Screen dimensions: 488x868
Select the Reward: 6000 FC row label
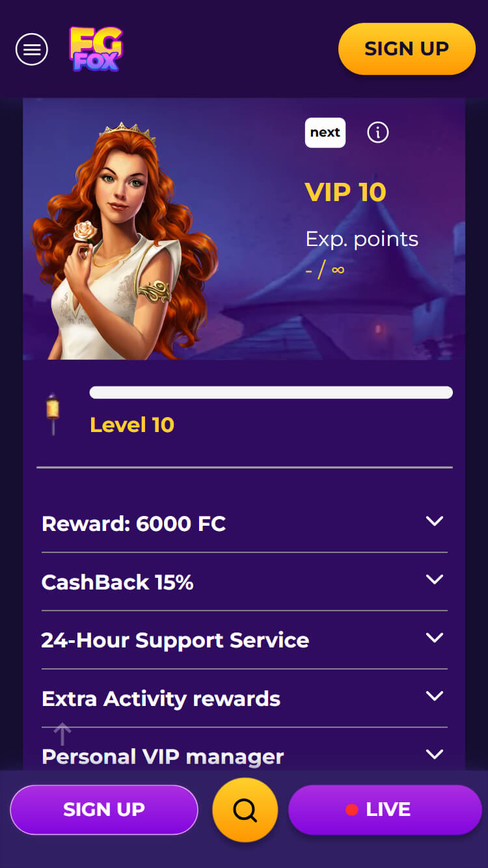(133, 524)
